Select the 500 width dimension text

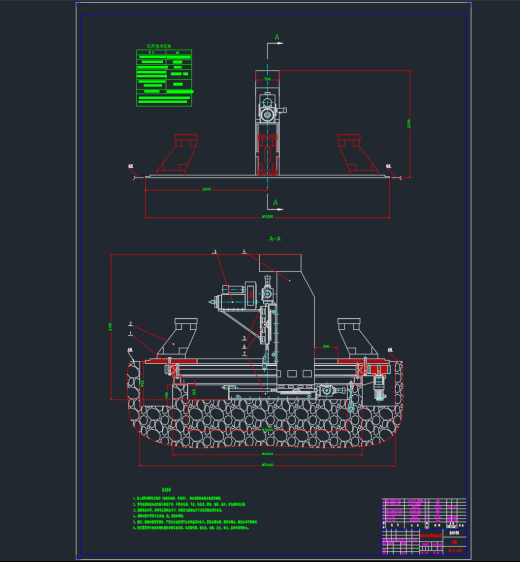(267, 79)
